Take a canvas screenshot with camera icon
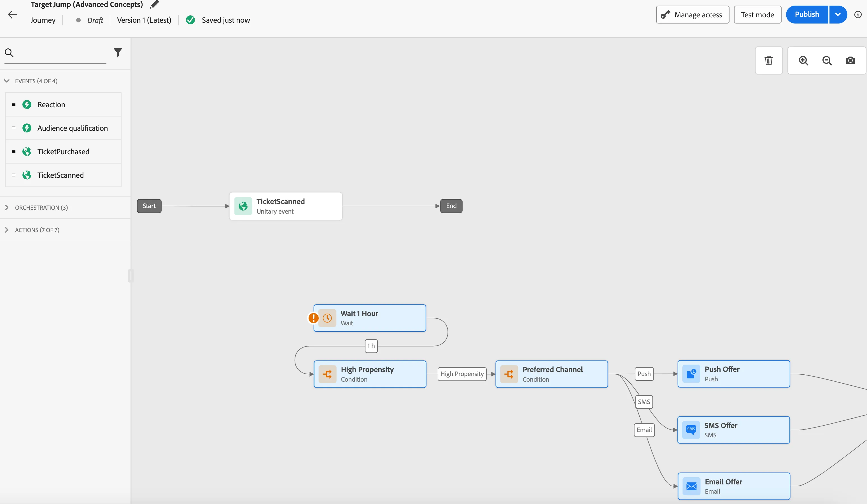 pos(850,60)
